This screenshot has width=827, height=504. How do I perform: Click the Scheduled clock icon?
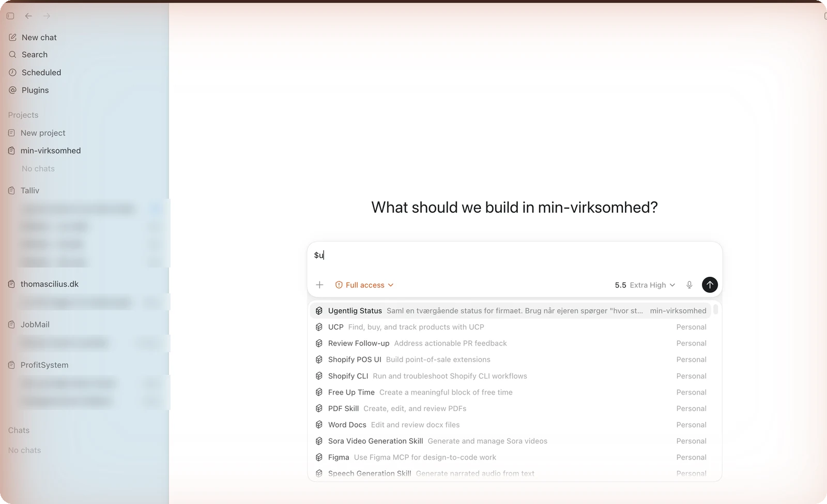[x=12, y=72]
